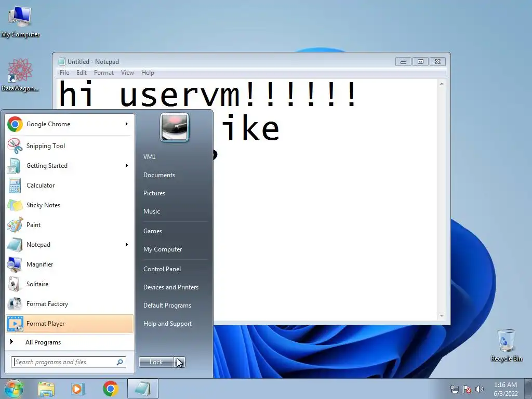Open Chrome from the taskbar
Image resolution: width=532 pixels, height=399 pixels.
(x=110, y=389)
